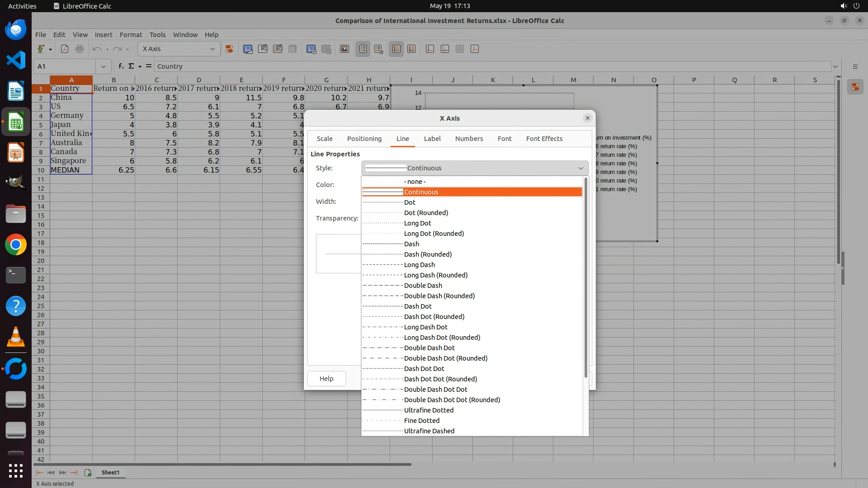This screenshot has height=488, width=868.
Task: Toggle Vertical Grids toolbar button
Action: 411,49
